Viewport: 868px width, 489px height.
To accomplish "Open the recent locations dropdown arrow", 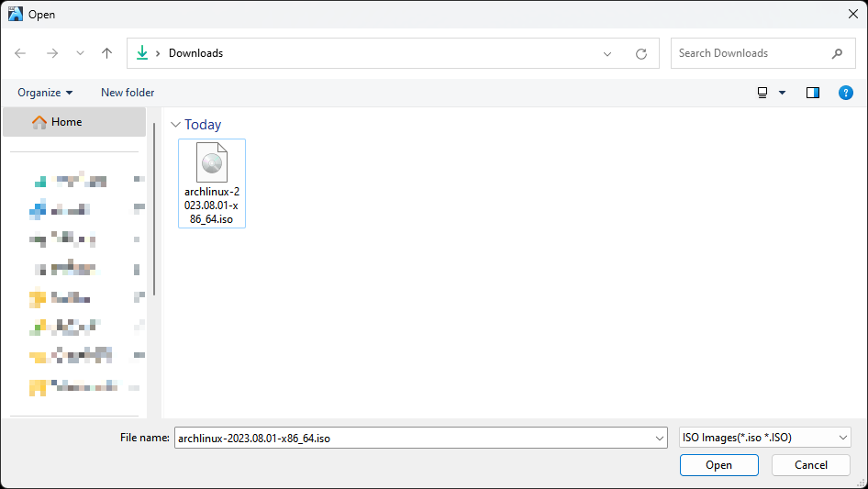I will pyautogui.click(x=80, y=53).
